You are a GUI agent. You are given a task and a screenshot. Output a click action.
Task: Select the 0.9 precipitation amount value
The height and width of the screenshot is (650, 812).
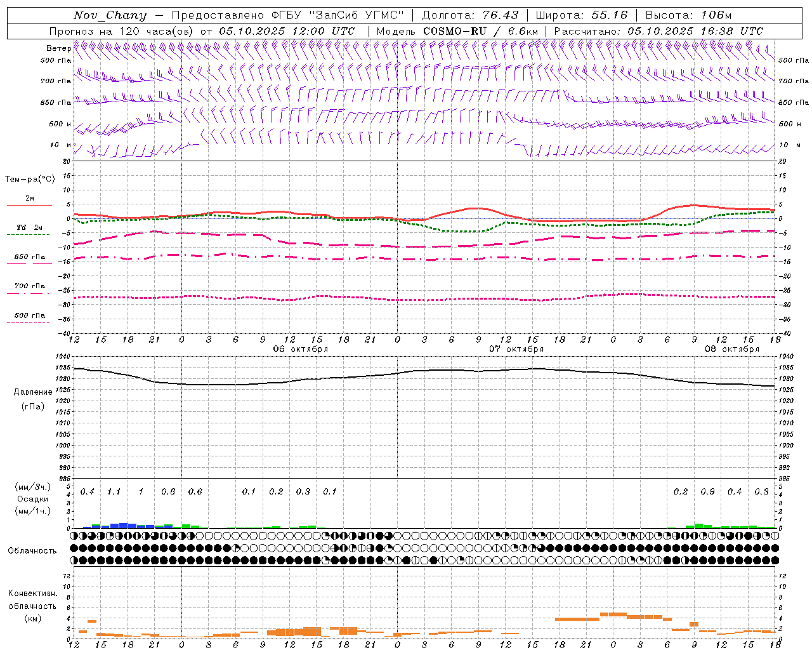pyautogui.click(x=708, y=492)
